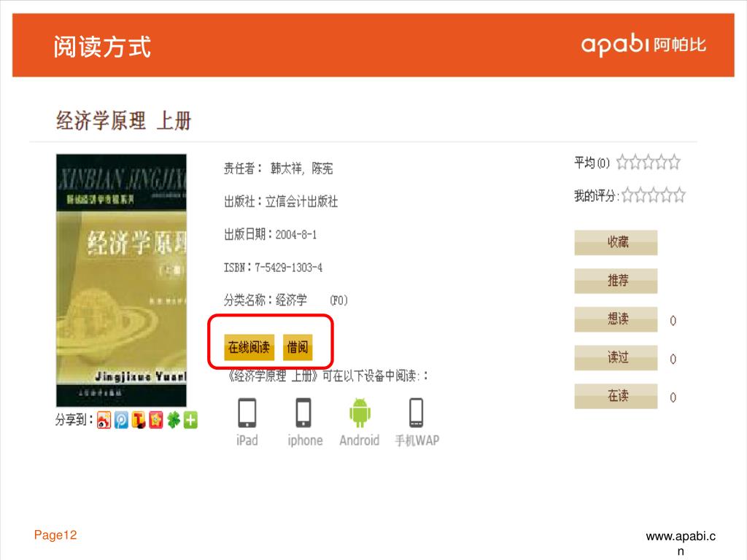
Task: Click the 经济学 category name link
Action: [x=291, y=300]
